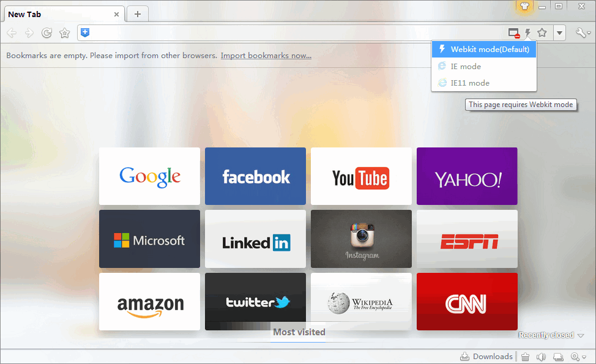Screen dimensions: 596x364
Task: Toggle sound with the speaker icon
Action: tap(541, 357)
